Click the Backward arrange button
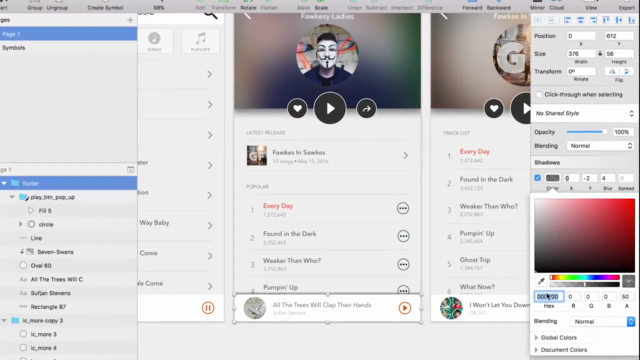This screenshot has width=640, height=360. (498, 6)
